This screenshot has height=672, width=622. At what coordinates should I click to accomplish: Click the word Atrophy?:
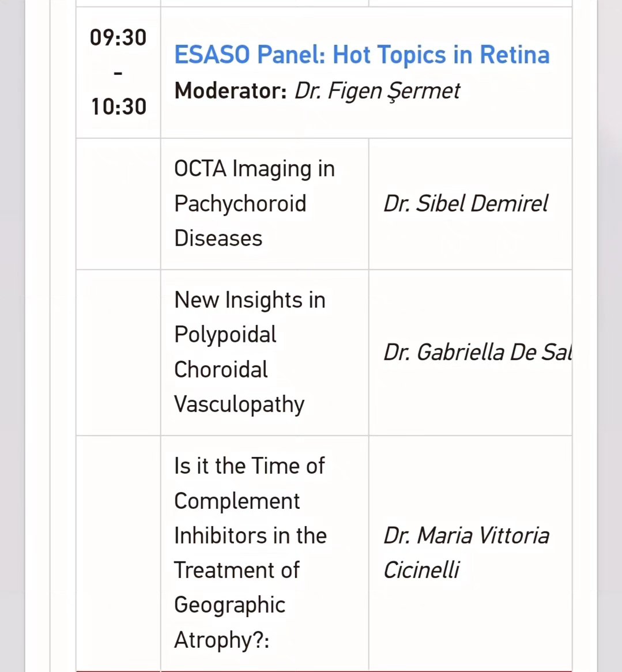(x=221, y=641)
